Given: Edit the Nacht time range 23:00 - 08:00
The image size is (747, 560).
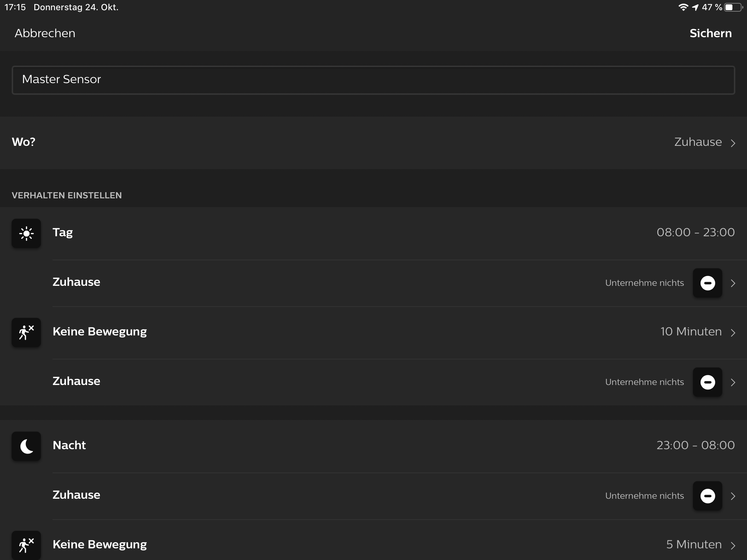Looking at the screenshot, I should click(696, 445).
